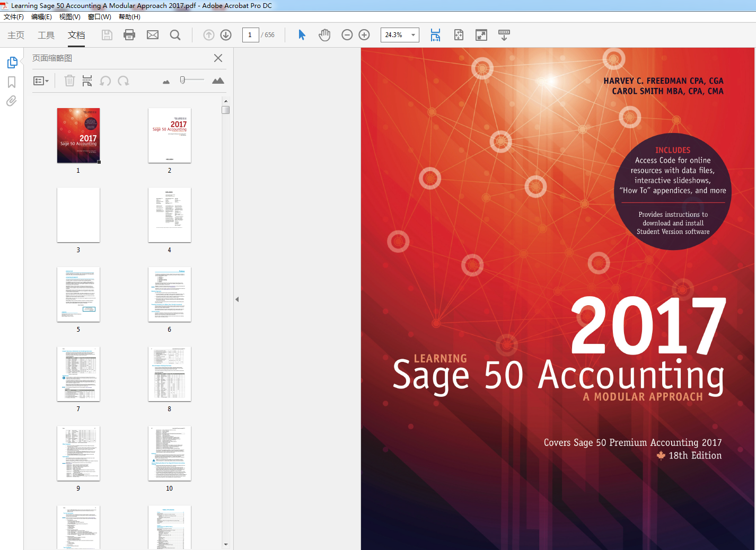Open the search magnifier tool
Image resolution: width=756 pixels, height=550 pixels.
point(175,35)
